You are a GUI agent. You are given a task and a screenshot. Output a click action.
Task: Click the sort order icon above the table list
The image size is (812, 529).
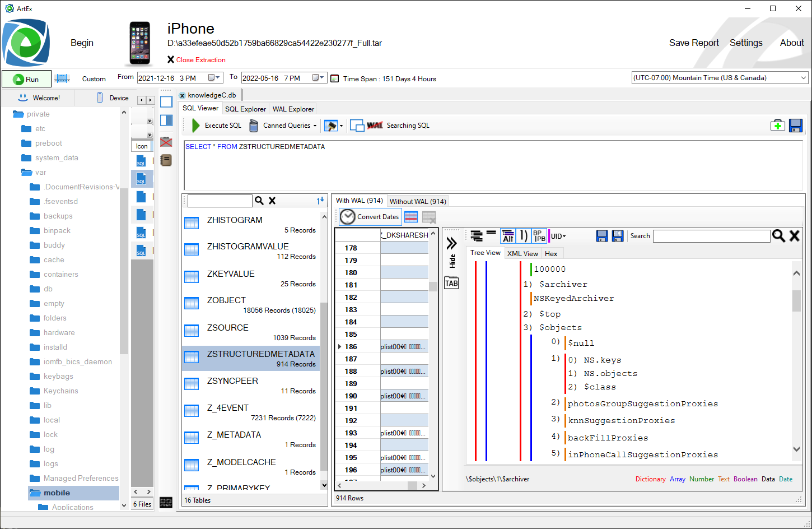tap(320, 201)
